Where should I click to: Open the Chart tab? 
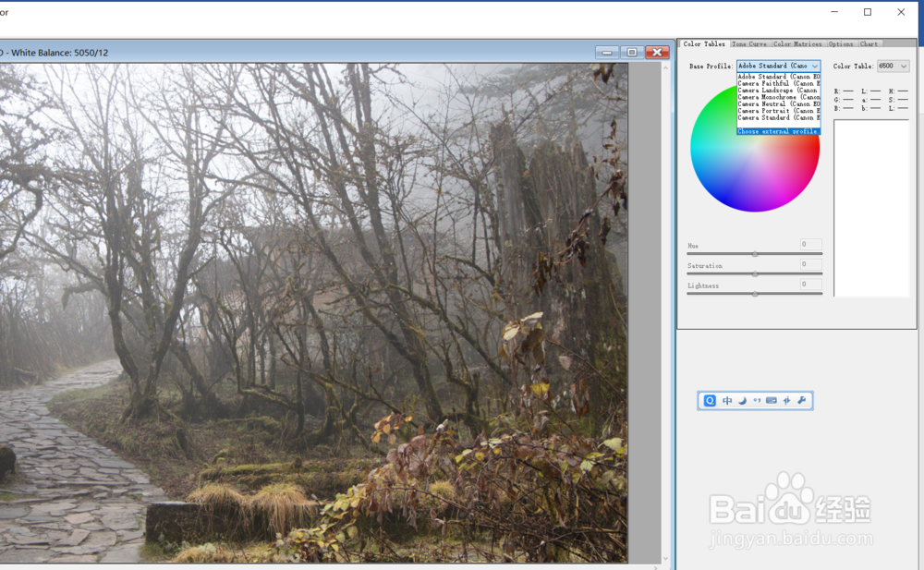(x=869, y=44)
